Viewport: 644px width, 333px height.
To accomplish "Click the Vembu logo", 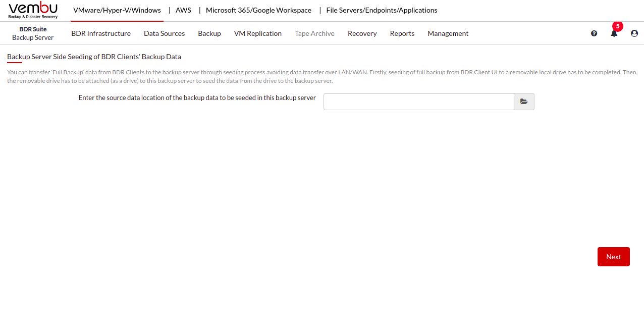I will (33, 10).
